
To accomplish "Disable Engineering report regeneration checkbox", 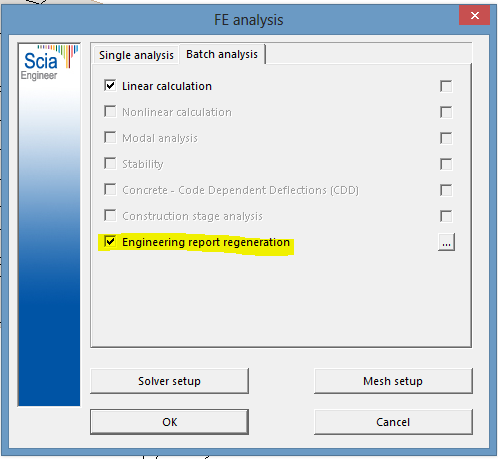I will pyautogui.click(x=110, y=242).
